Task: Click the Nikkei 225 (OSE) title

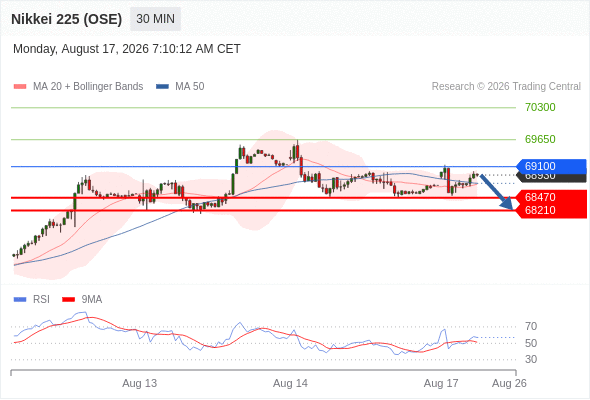Action: (x=67, y=19)
